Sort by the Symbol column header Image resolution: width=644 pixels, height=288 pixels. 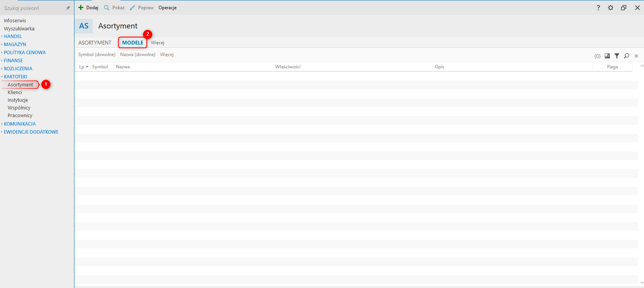100,67
